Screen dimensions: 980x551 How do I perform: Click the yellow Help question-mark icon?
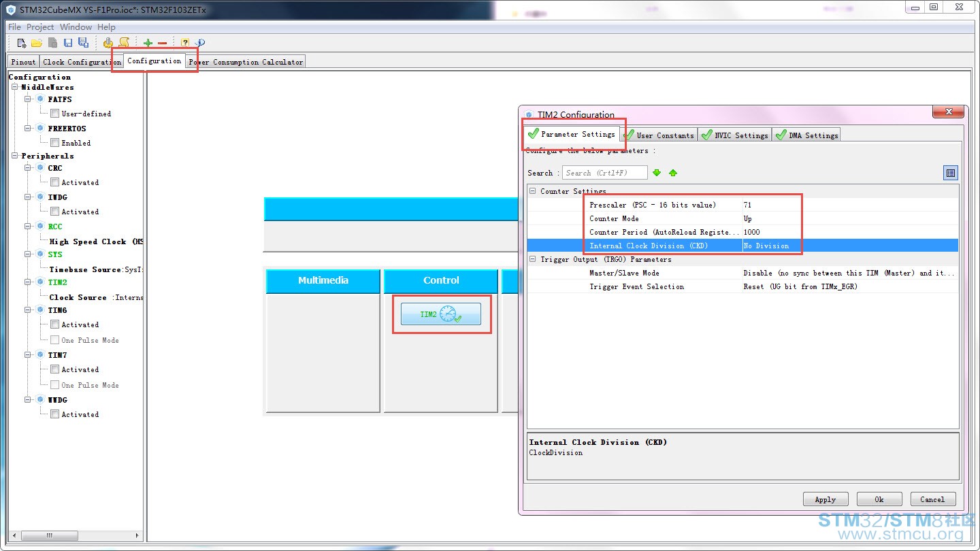pos(185,43)
